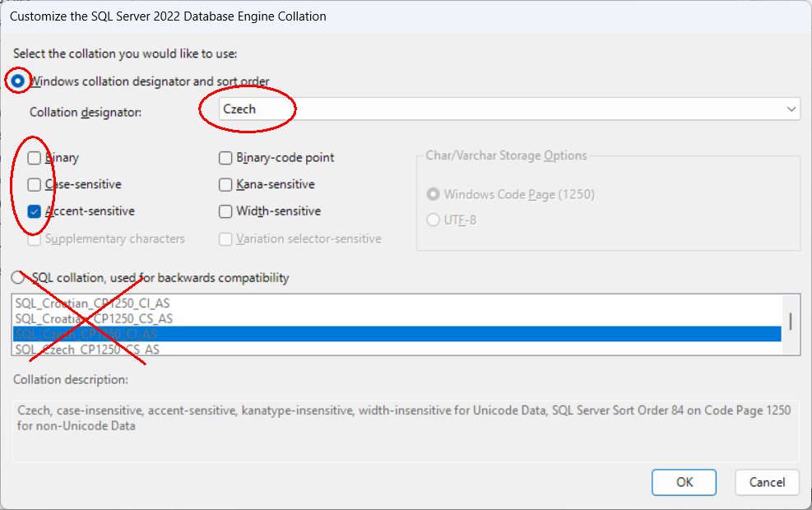The image size is (812, 510).
Task: Check the Case-sensitive option
Action: (x=35, y=184)
